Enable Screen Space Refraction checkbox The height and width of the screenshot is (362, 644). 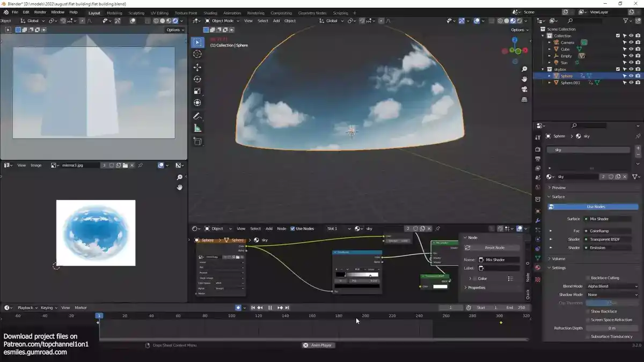[588, 320]
